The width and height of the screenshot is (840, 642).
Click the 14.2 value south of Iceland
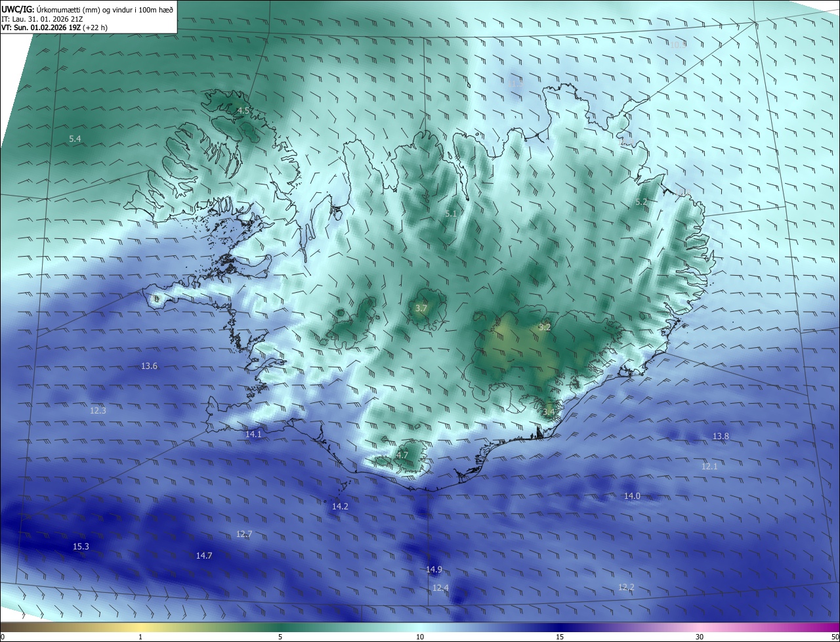pos(340,506)
